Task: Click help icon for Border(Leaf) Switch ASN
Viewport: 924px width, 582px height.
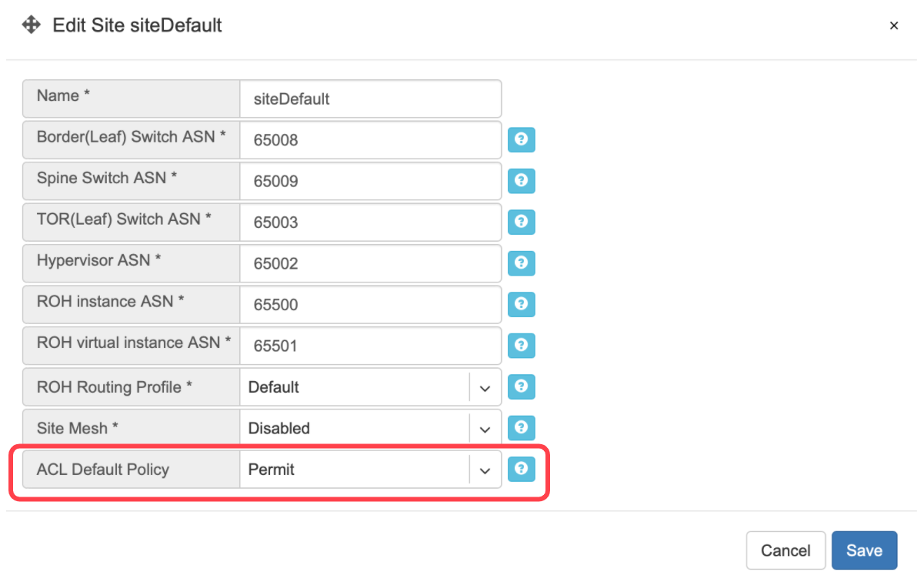Action: click(521, 140)
